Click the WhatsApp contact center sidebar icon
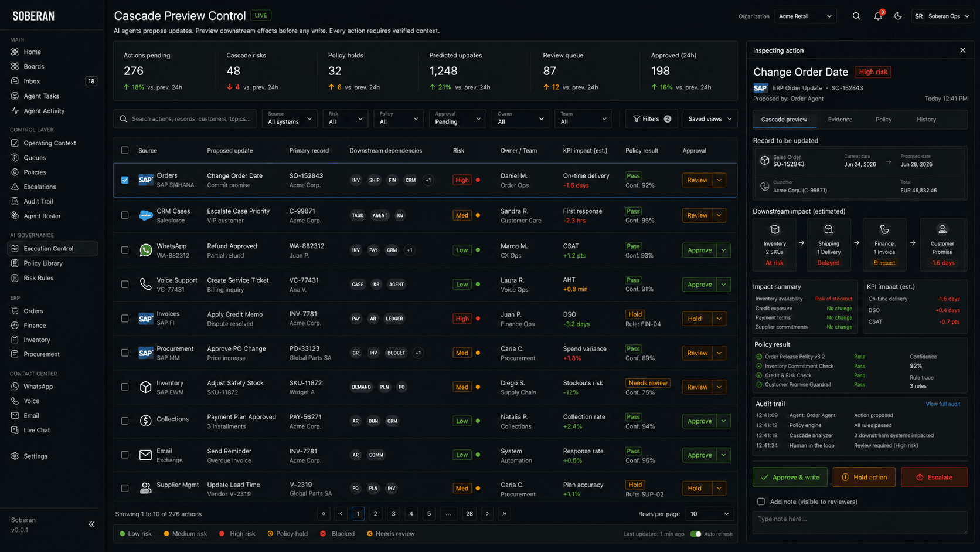Screen dimensions: 980x552 click(x=15, y=387)
